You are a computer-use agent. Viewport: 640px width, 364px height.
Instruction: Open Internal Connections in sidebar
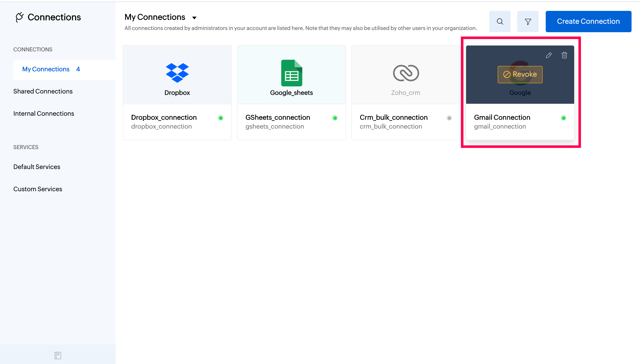tap(44, 113)
